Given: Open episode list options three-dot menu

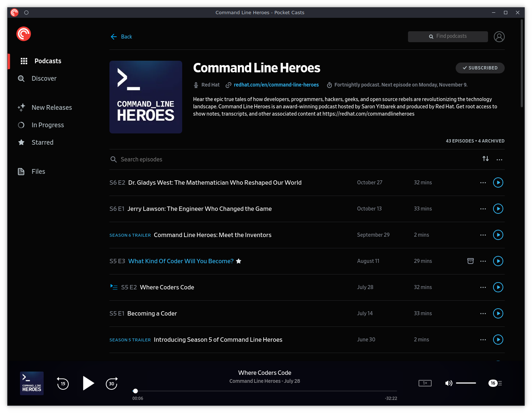Looking at the screenshot, I should point(499,160).
